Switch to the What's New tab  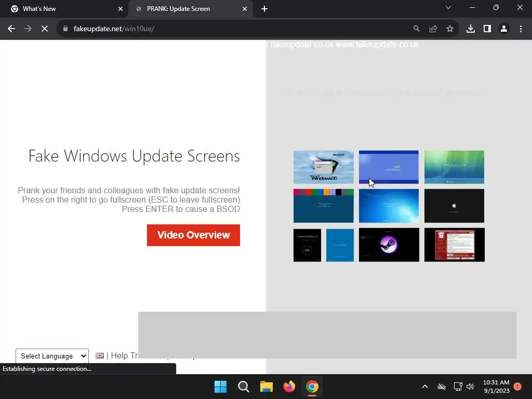click(x=64, y=9)
